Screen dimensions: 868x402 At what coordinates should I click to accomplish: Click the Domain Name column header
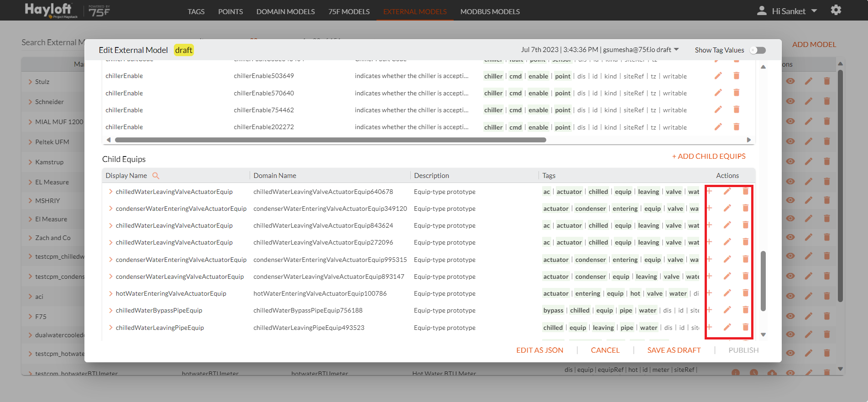point(275,176)
